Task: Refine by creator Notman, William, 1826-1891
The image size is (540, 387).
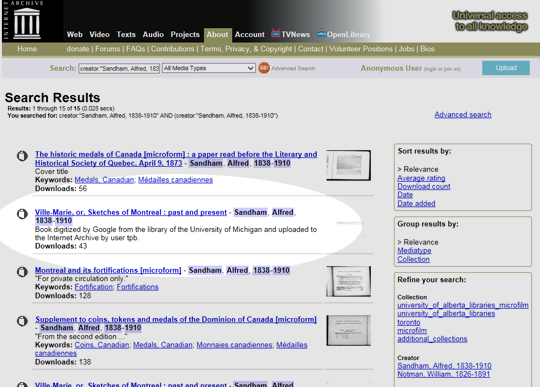Action: 443,374
